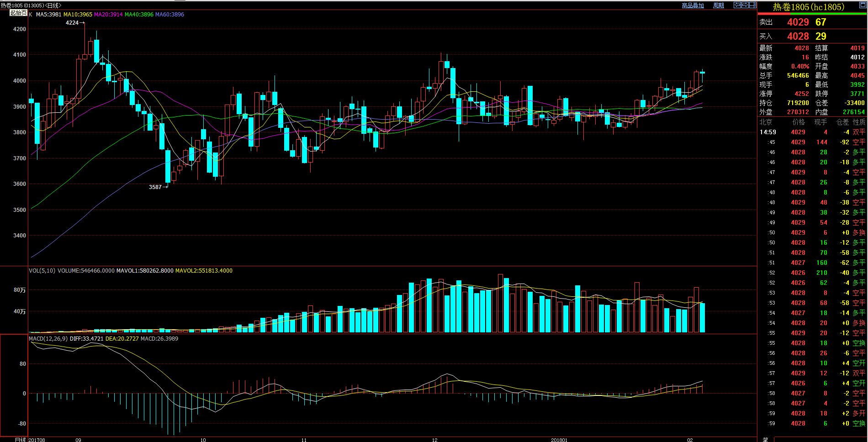The image size is (868, 442).
Task: Click the MACD(12,26,9) indicator label
Action: [x=48, y=339]
